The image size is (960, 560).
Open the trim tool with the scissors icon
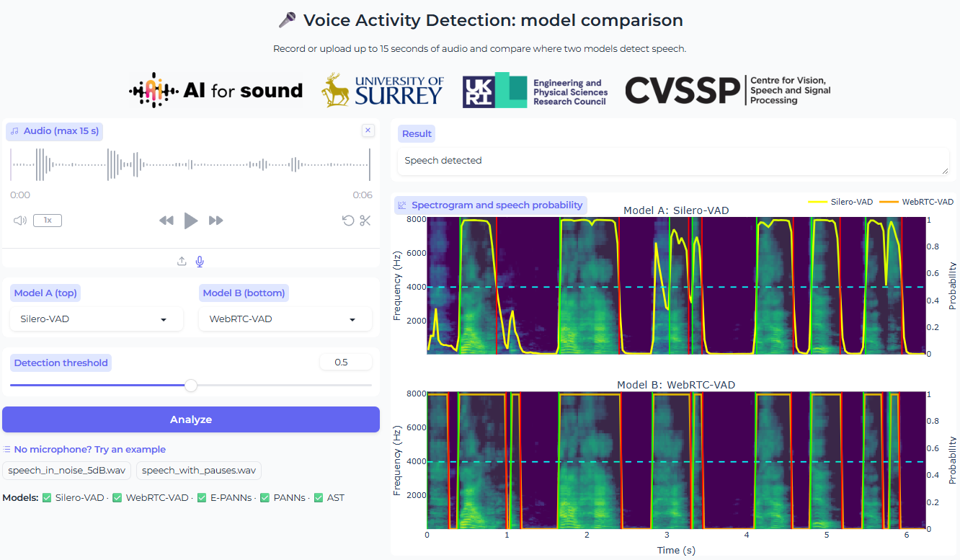click(x=365, y=221)
